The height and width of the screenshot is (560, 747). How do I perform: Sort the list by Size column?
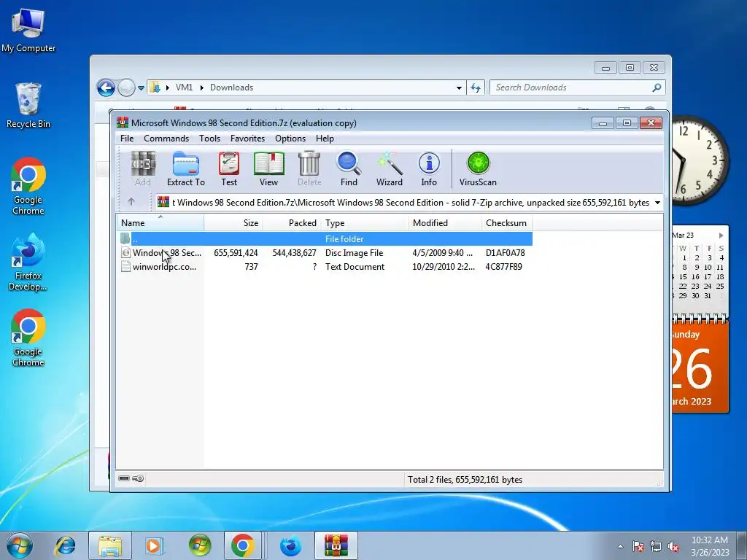point(233,223)
